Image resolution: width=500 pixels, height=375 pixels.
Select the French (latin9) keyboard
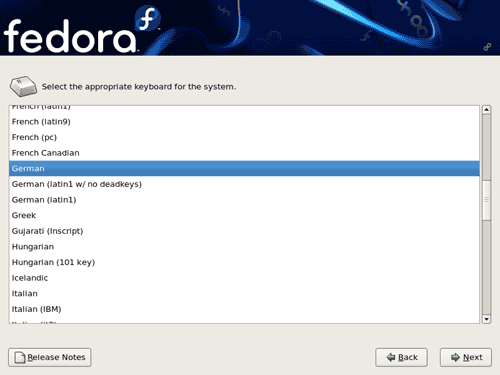click(x=244, y=122)
